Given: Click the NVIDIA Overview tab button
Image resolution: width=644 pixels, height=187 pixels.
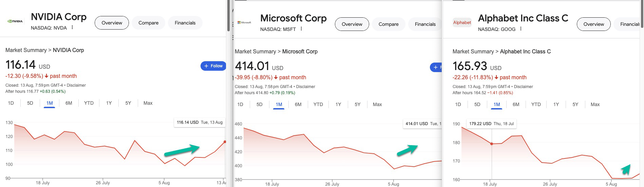Looking at the screenshot, I should [112, 23].
